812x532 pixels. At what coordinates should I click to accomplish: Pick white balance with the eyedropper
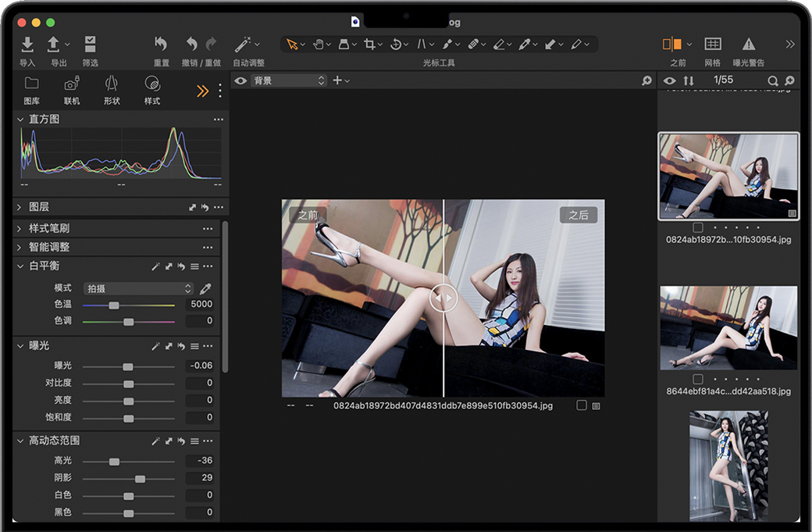tap(206, 288)
